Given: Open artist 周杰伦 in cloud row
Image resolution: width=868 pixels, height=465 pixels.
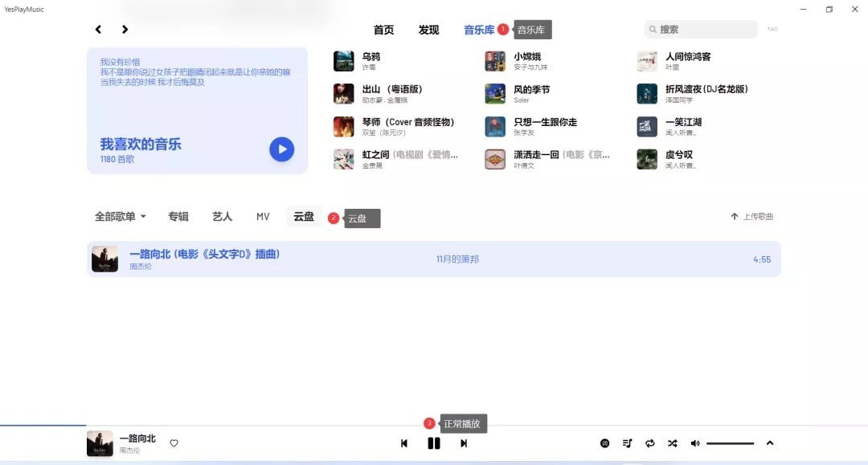Looking at the screenshot, I should (x=141, y=267).
